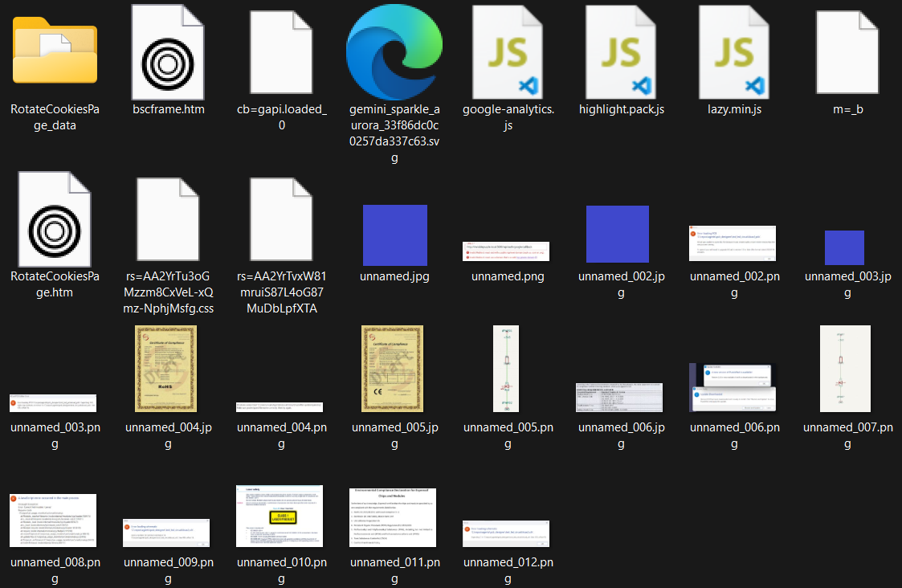This screenshot has width=902, height=588.
Task: Select the RoHS certificate unnamed_004.jpg
Action: pos(168,369)
